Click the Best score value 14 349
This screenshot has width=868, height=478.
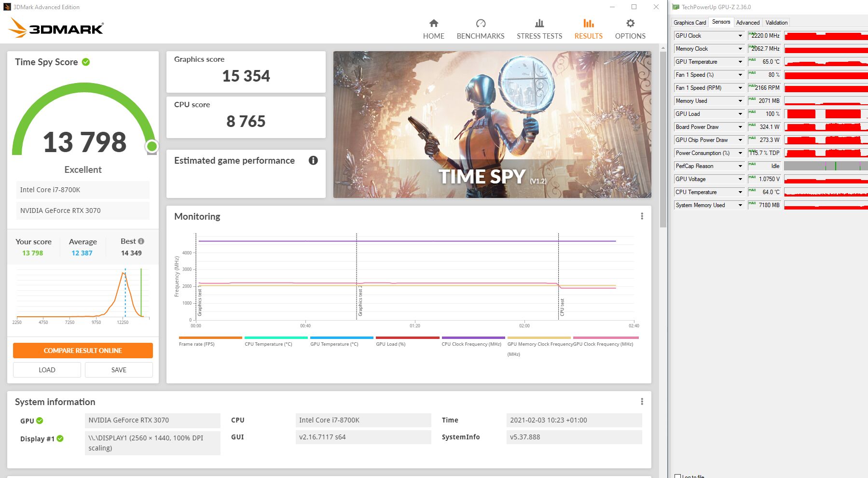click(x=131, y=253)
